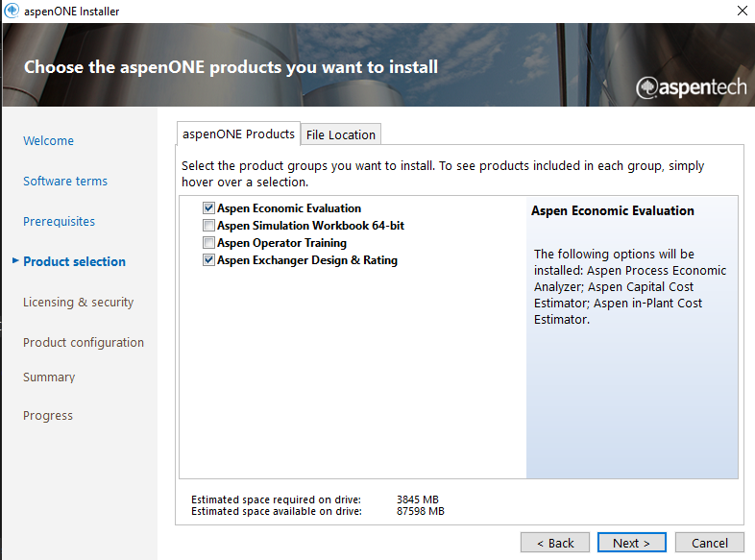The image size is (755, 560).
Task: Open Licensing & security step
Action: 78,303
